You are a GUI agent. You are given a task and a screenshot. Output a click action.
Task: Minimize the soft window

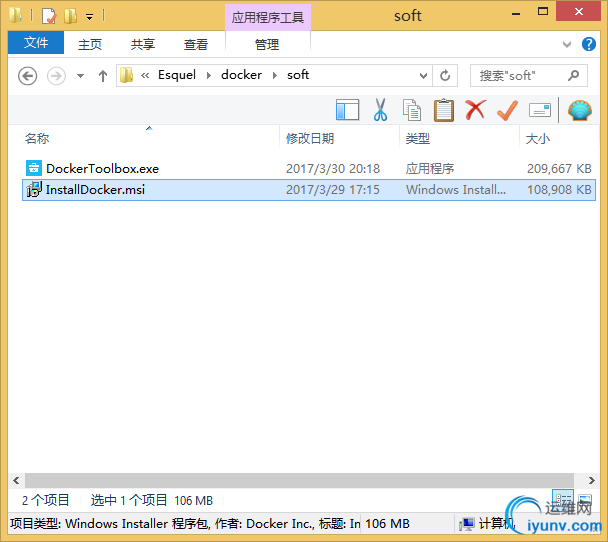[x=516, y=13]
